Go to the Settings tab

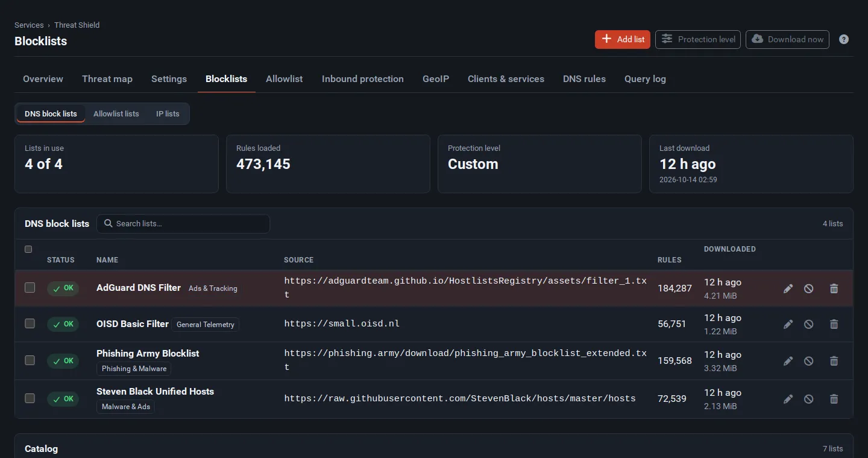tap(169, 79)
